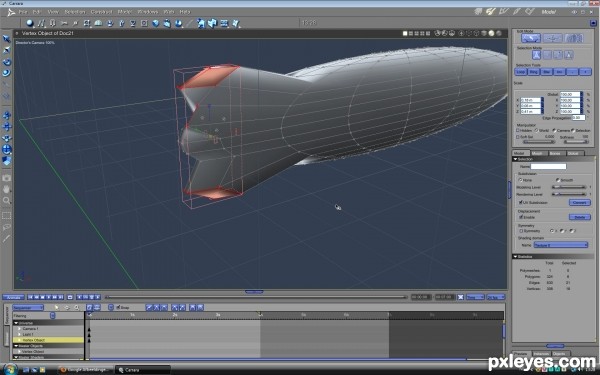The image size is (600, 375).
Task: Click the Inv selection button
Action: 559,72
